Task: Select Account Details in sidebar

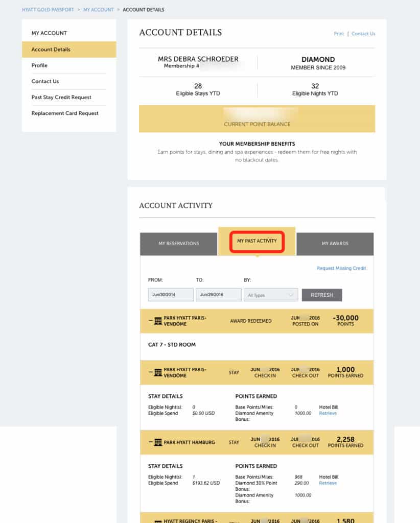Action: click(69, 50)
